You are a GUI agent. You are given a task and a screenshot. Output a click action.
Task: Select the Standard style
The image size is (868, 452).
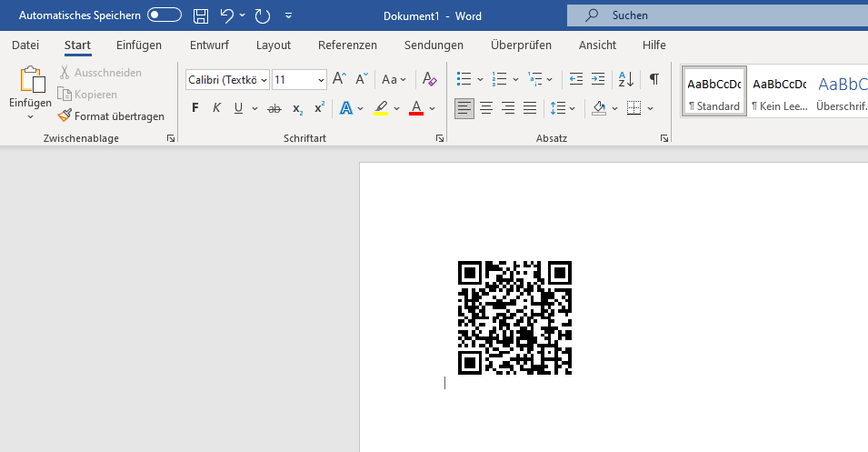714,92
